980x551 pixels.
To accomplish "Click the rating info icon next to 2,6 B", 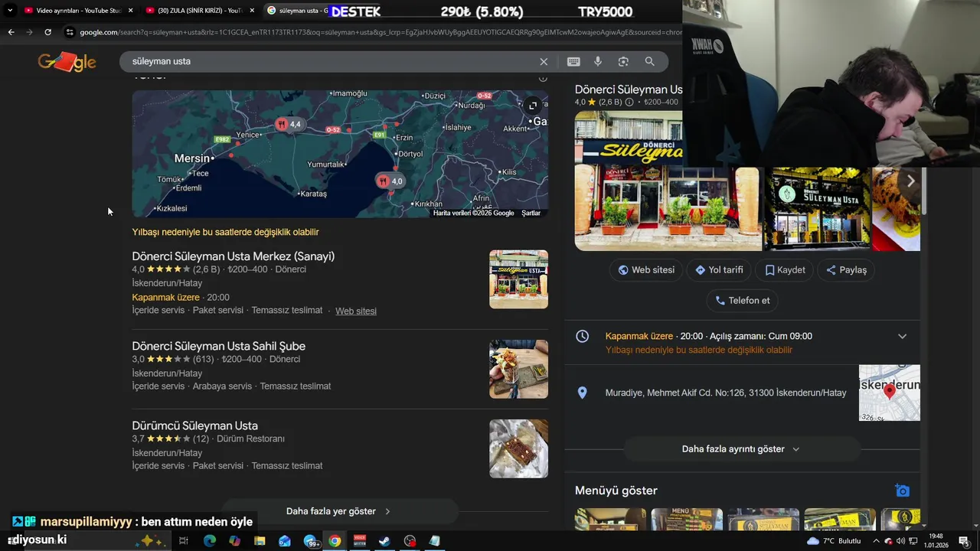I will point(629,102).
